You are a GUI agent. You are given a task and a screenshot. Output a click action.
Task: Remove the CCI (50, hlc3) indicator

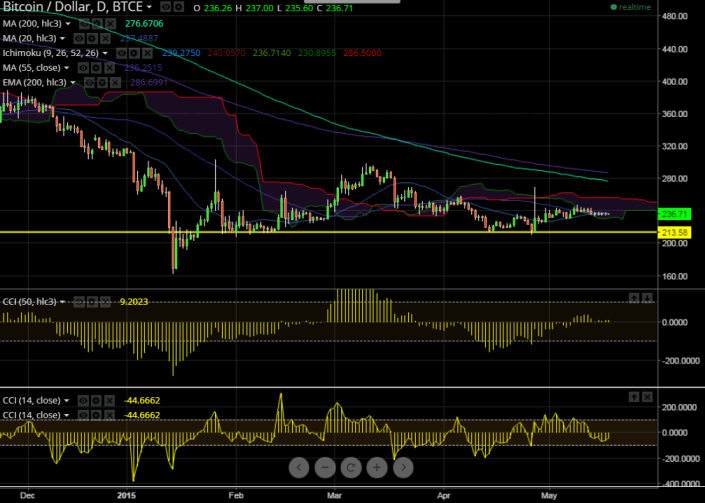(105, 302)
